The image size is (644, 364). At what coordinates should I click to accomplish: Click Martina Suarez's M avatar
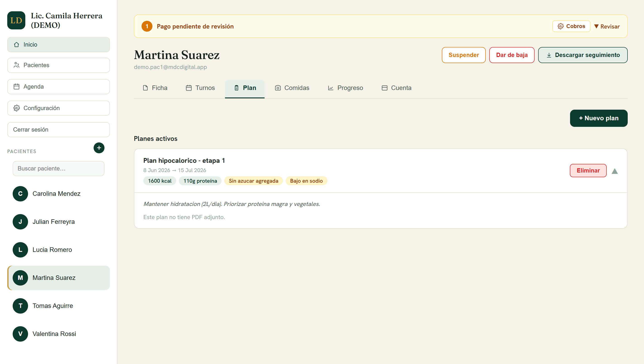pos(20,277)
